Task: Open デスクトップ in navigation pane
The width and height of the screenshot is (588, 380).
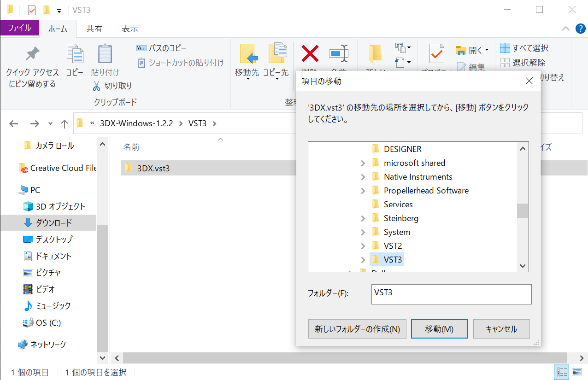Action: (x=47, y=240)
